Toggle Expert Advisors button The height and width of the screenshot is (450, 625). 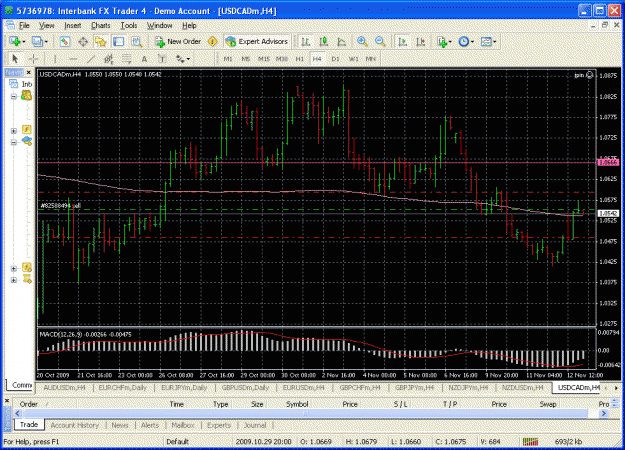click(256, 41)
